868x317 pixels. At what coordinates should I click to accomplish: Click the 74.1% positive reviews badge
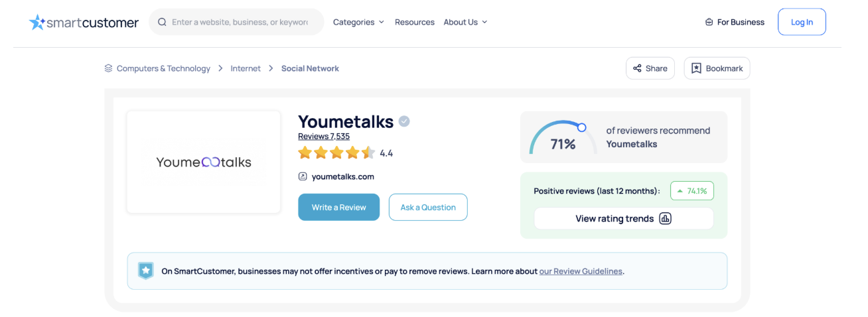(x=692, y=191)
